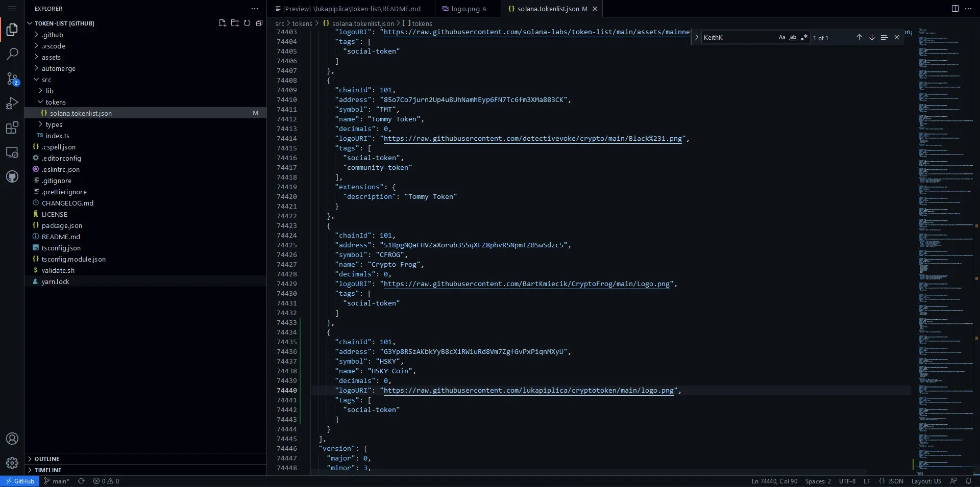Switch to the logo.png tab

[468, 9]
